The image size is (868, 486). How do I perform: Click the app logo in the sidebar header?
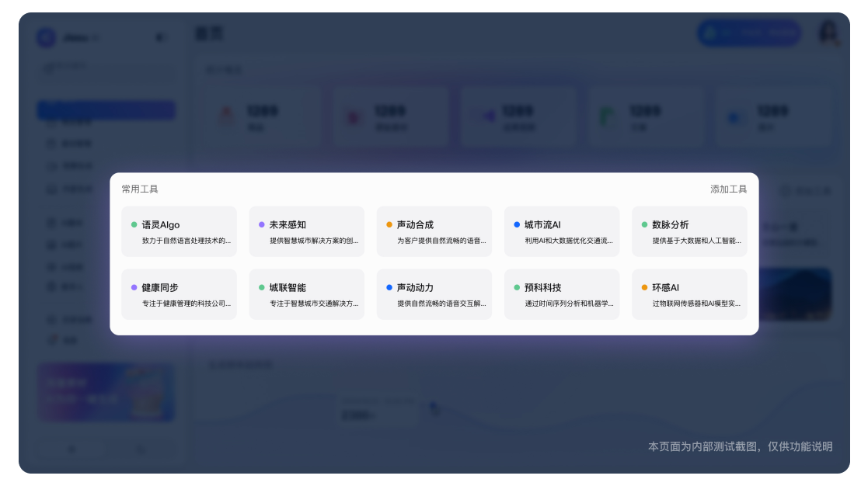[x=47, y=37]
